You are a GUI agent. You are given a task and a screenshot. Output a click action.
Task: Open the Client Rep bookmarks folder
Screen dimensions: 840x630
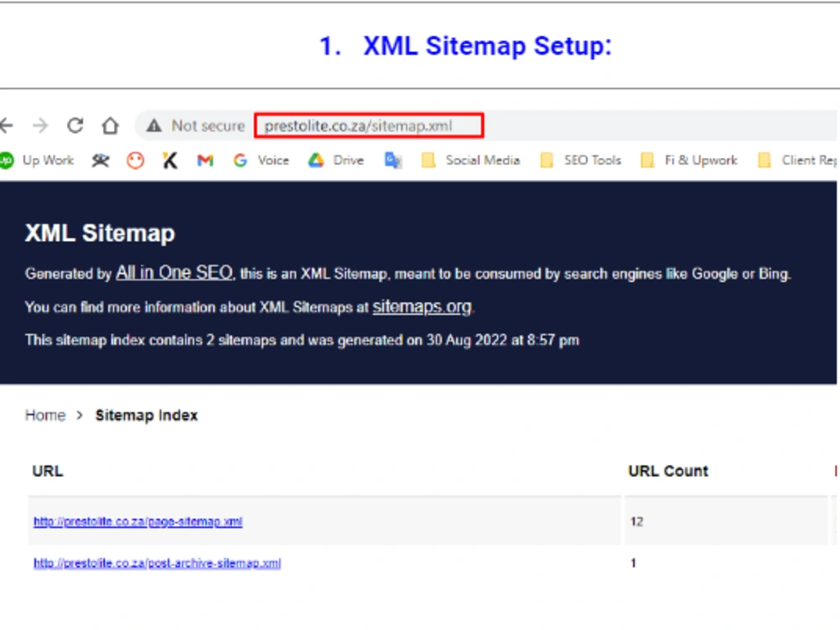click(797, 160)
